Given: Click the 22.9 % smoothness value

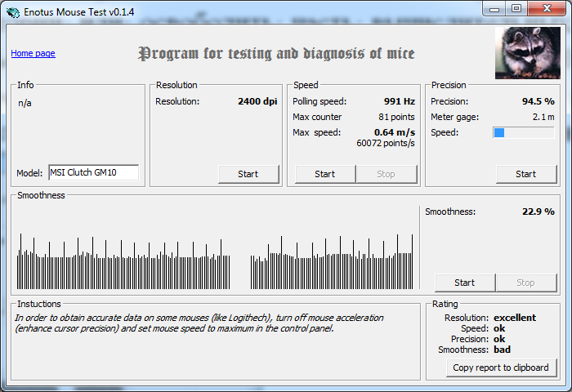Looking at the screenshot, I should pyautogui.click(x=538, y=212).
